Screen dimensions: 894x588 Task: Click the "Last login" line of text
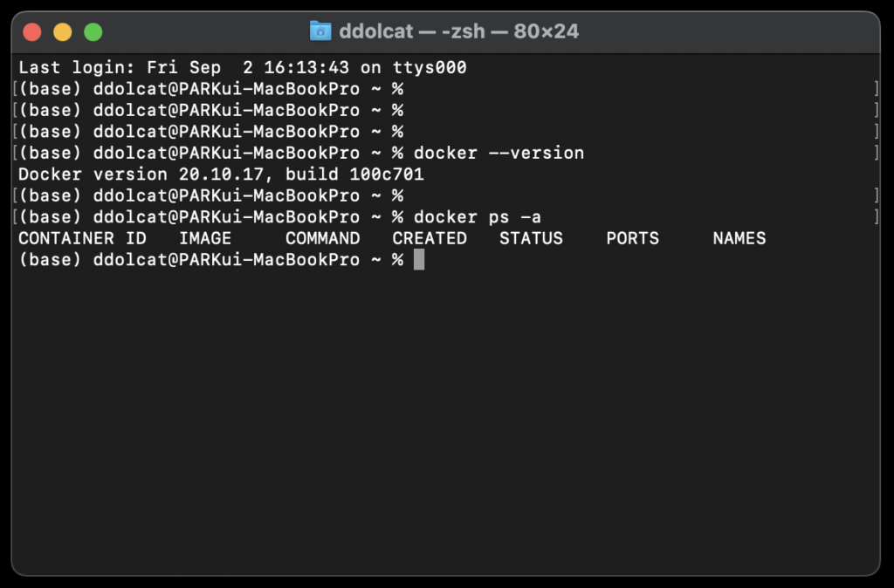click(x=243, y=67)
